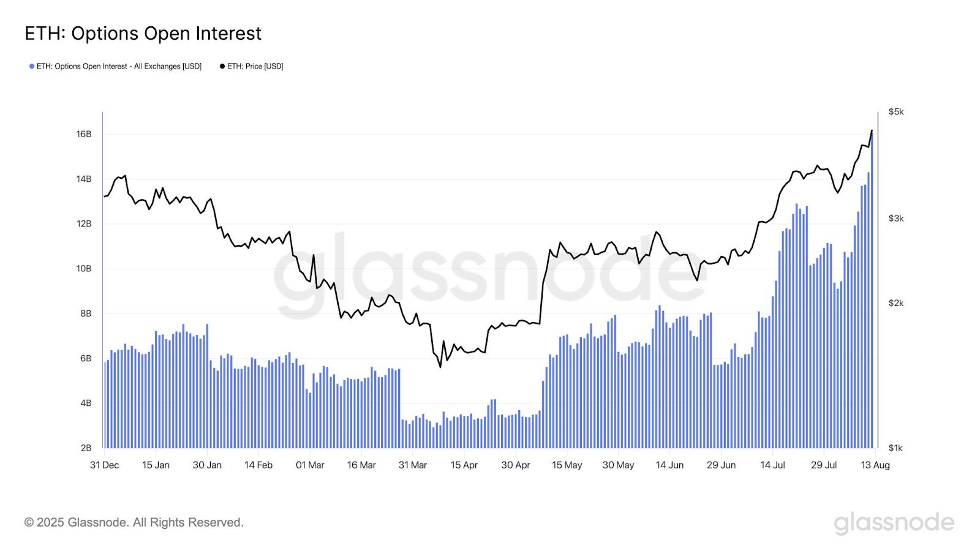Image resolution: width=980 pixels, height=551 pixels.
Task: Click the $5k label on right price axis
Action: (896, 111)
